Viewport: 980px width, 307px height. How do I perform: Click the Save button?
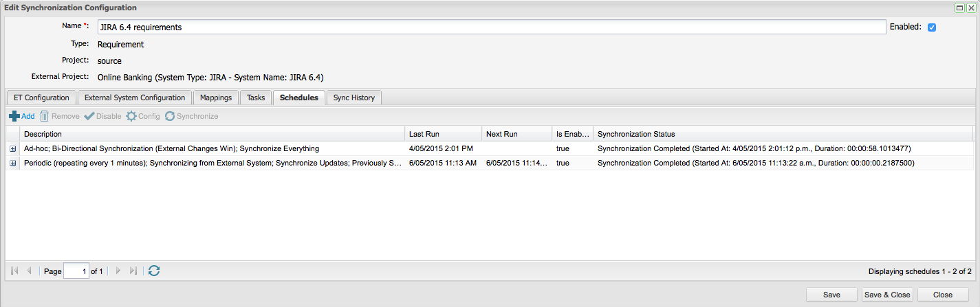[x=831, y=295]
